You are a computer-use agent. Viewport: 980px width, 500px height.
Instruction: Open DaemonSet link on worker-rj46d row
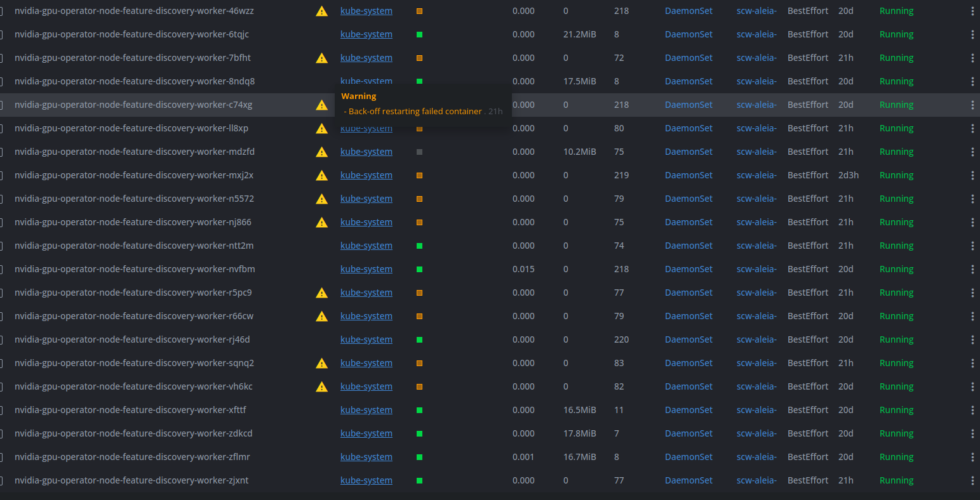(688, 339)
